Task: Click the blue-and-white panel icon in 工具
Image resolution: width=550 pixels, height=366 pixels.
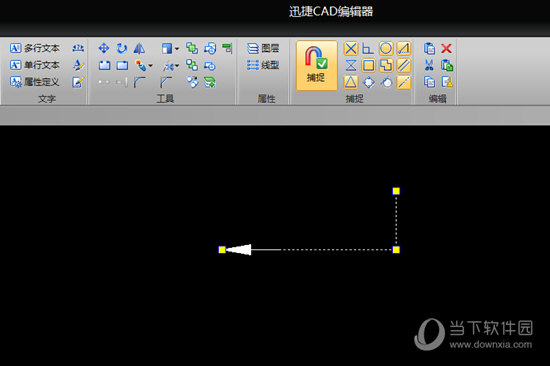Action: coord(167,48)
